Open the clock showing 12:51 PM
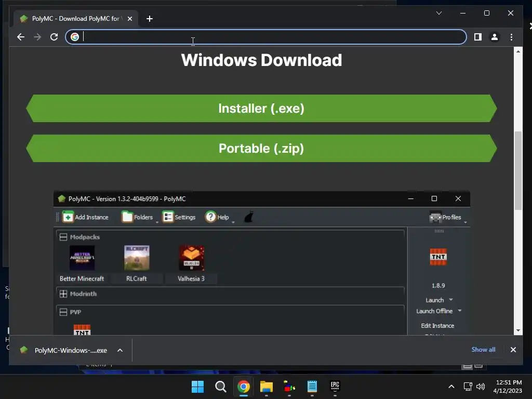The image size is (532, 399). coord(508,387)
